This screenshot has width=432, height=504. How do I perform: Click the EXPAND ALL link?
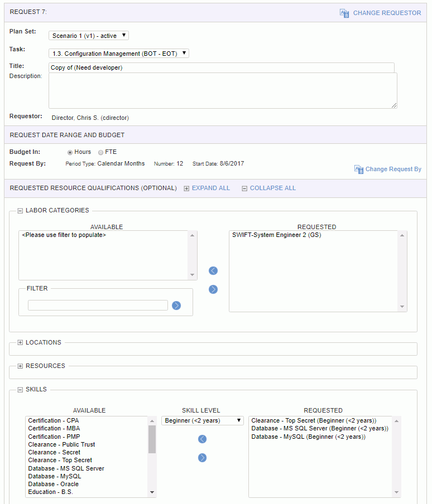[210, 188]
